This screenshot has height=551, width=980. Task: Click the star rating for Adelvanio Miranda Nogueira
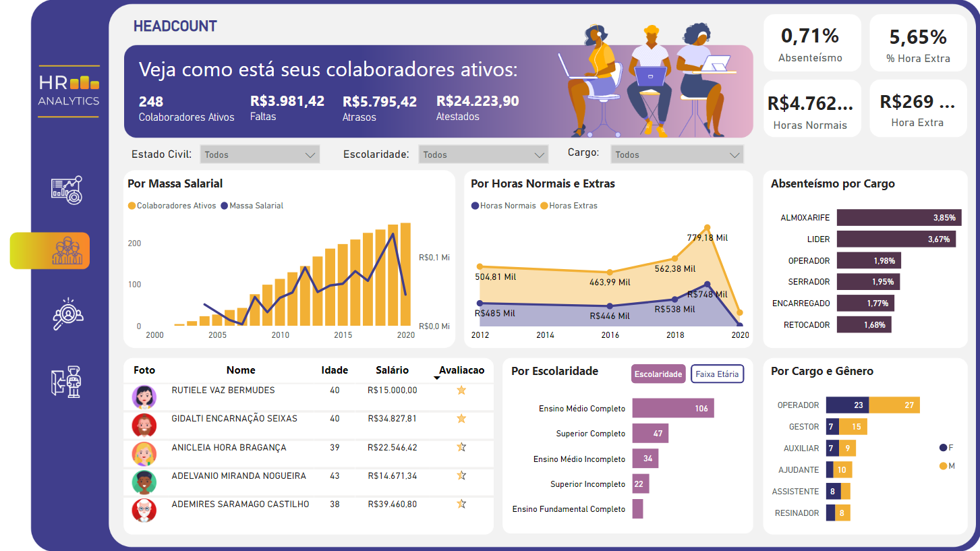[x=461, y=475]
